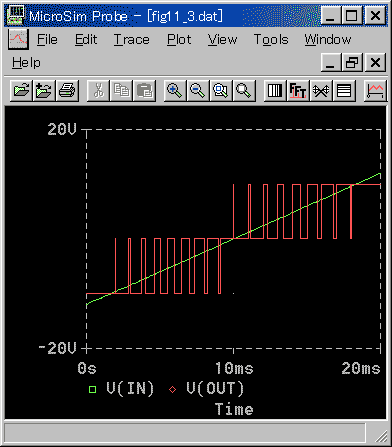Open the Plot menu
This screenshot has height=447, width=392.
tap(179, 40)
